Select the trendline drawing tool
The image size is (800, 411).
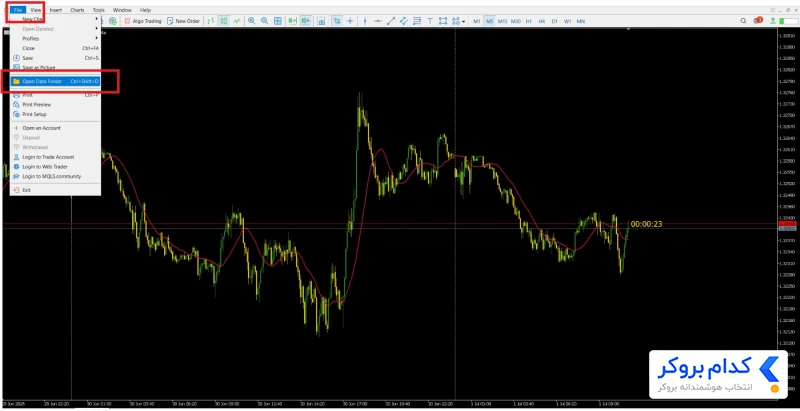[x=391, y=21]
